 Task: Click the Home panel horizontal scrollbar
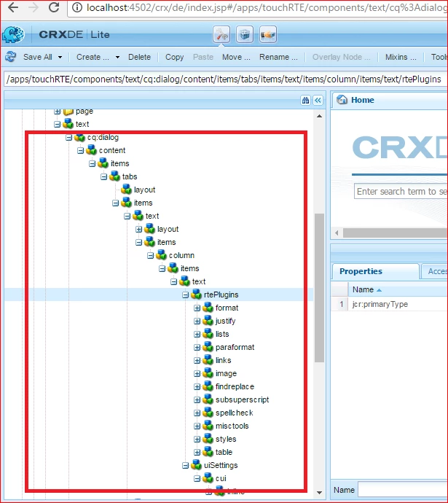pyautogui.click(x=395, y=233)
